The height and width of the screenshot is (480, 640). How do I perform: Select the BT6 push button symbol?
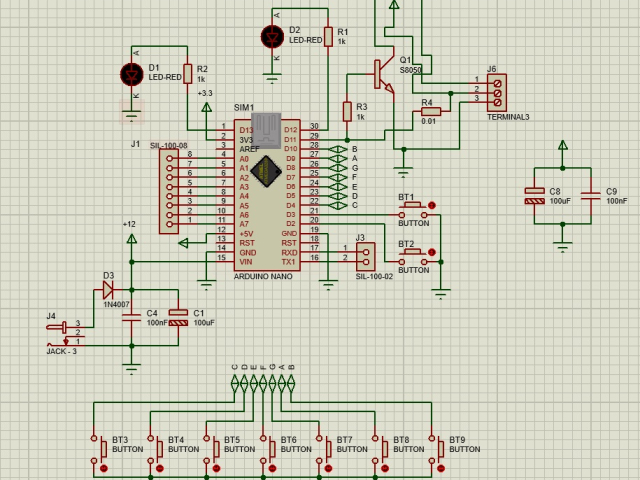pos(267,449)
